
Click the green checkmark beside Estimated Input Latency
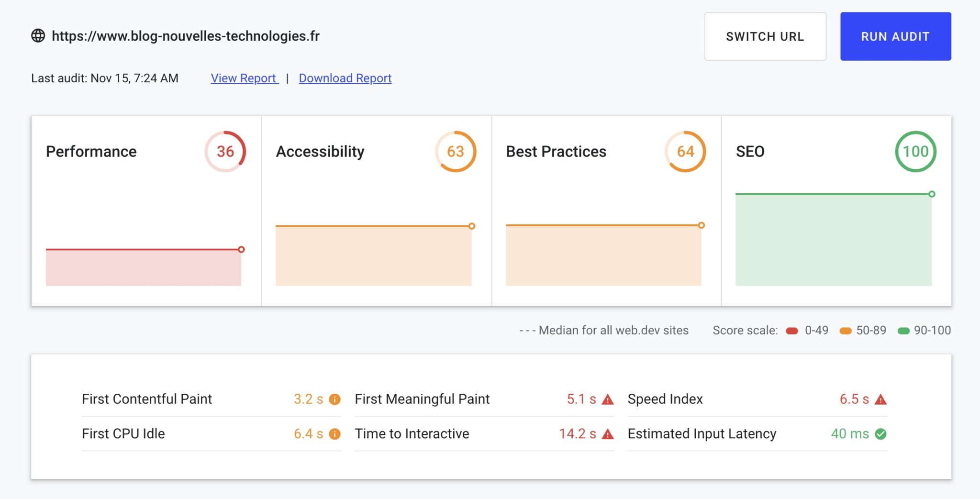tap(880, 434)
